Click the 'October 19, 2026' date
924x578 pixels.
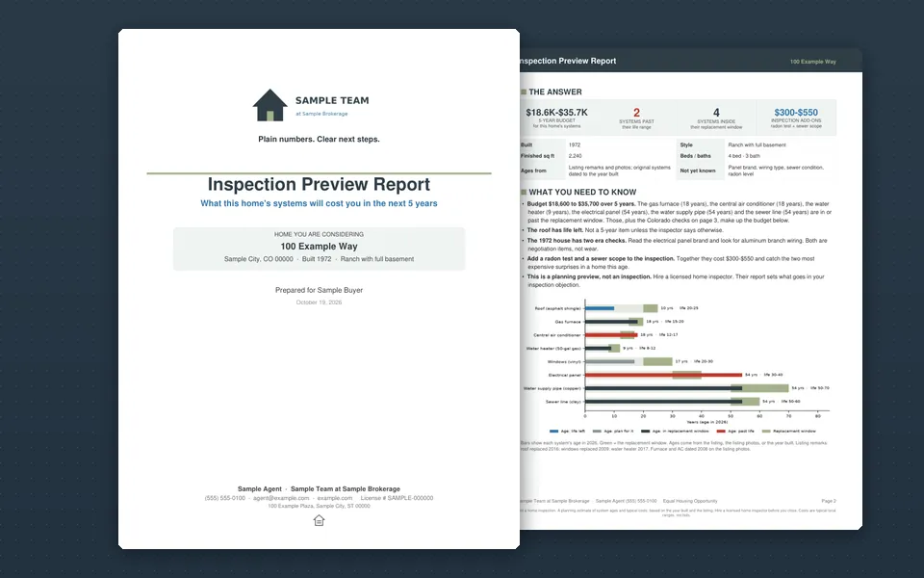pos(319,302)
